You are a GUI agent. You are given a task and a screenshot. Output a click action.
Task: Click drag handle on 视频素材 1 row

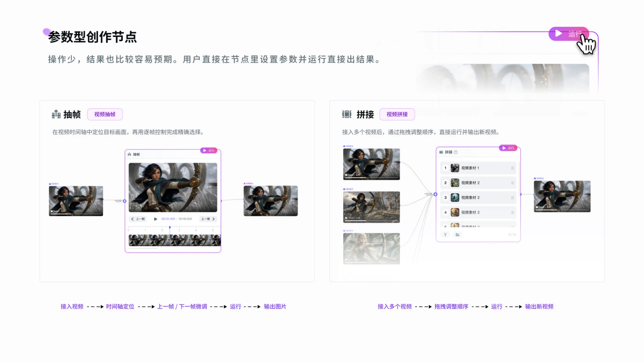pyautogui.click(x=513, y=168)
